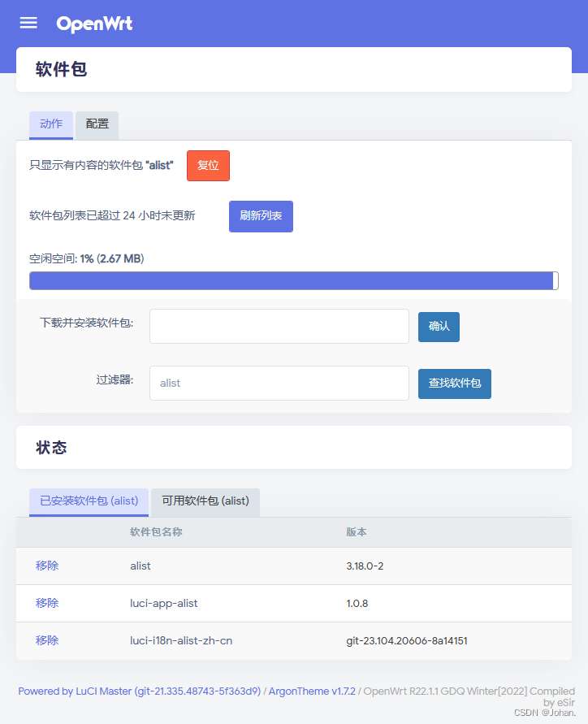Image resolution: width=588 pixels, height=724 pixels.
Task: Remove the luci-app-alist package via 移除
Action: coord(47,604)
